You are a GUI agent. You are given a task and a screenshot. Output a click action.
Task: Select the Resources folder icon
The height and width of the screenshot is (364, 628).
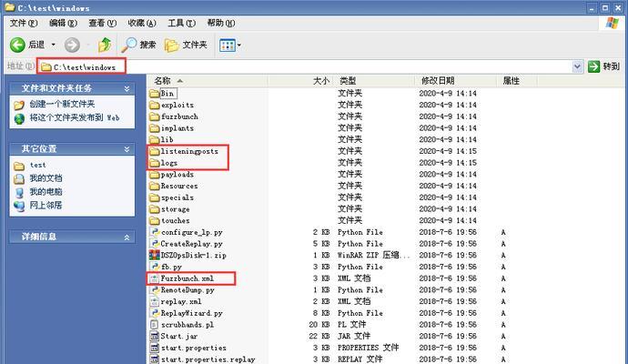[x=154, y=187]
